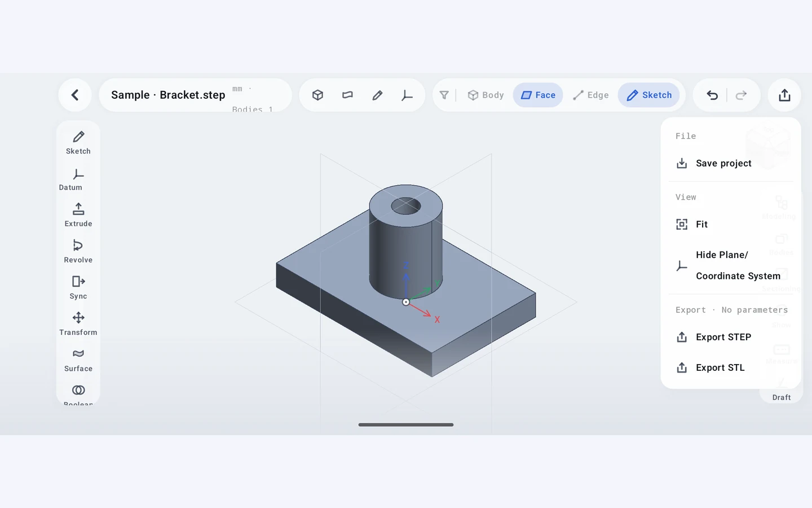
Task: Go back using the left chevron button
Action: click(x=75, y=95)
